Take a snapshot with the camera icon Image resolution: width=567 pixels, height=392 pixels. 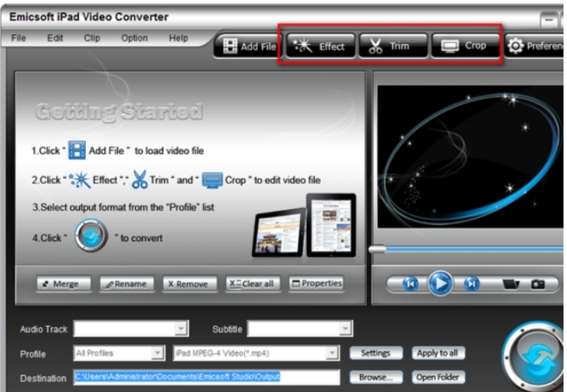(538, 284)
